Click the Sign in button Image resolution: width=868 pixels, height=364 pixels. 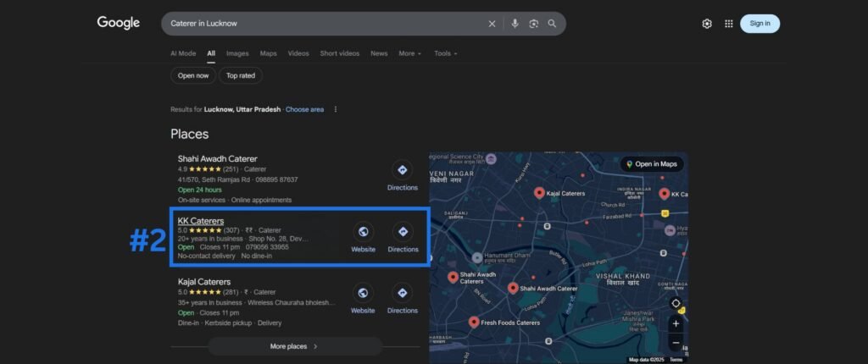tap(759, 24)
